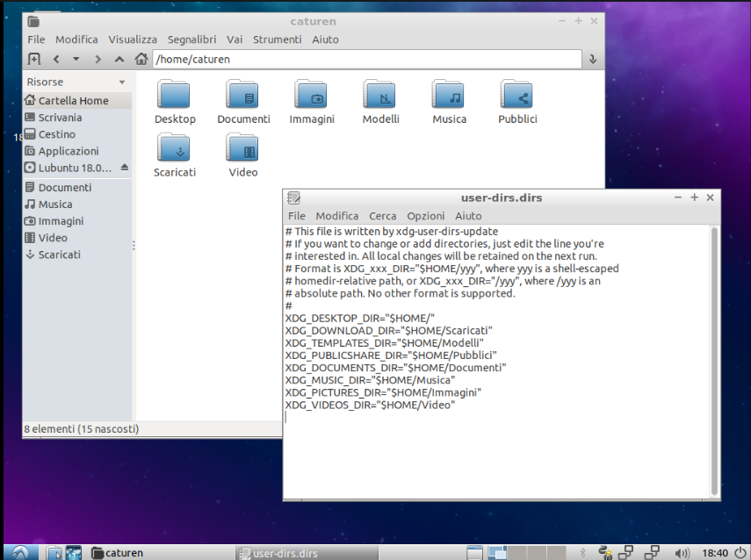The width and height of the screenshot is (751, 560).
Task: Open Opzioni menu in text editor
Action: [426, 216]
